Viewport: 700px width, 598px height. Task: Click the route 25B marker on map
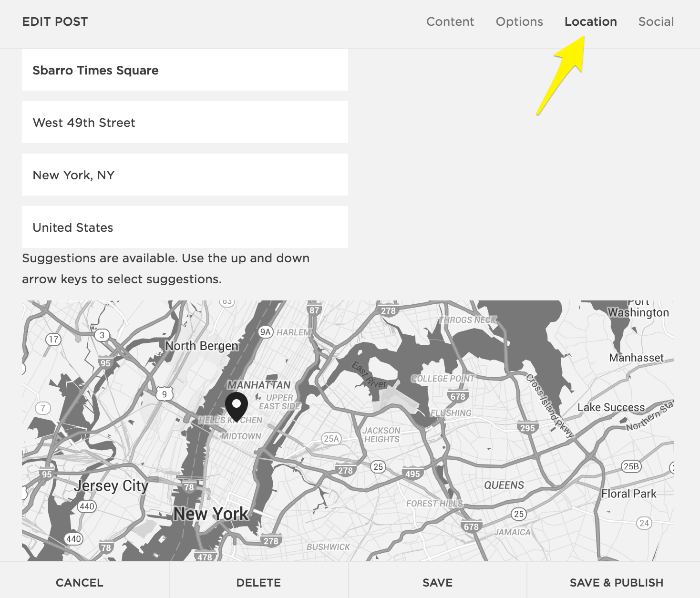(x=631, y=466)
